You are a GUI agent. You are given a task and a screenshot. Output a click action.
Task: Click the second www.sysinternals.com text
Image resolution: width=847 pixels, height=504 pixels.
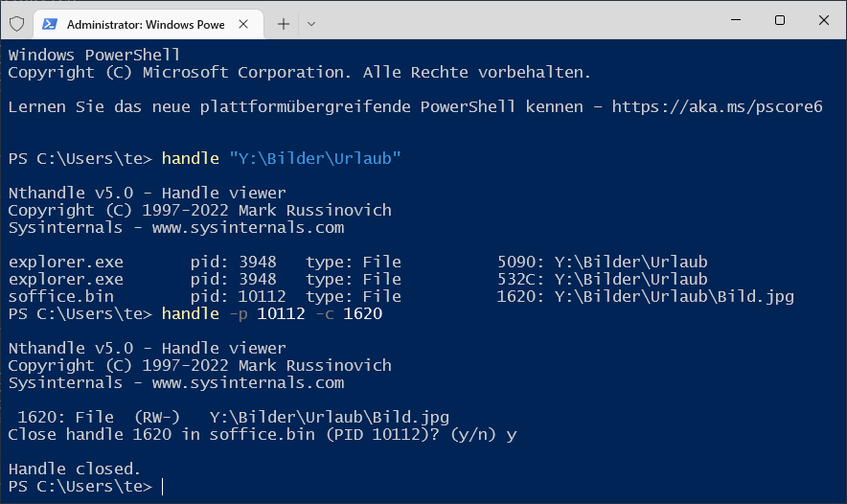(x=248, y=382)
